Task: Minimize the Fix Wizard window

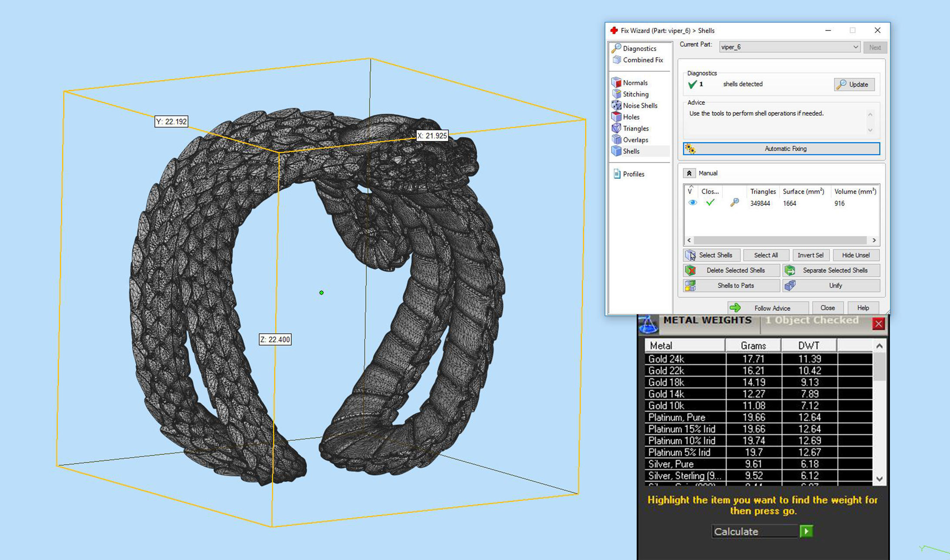Action: click(828, 30)
